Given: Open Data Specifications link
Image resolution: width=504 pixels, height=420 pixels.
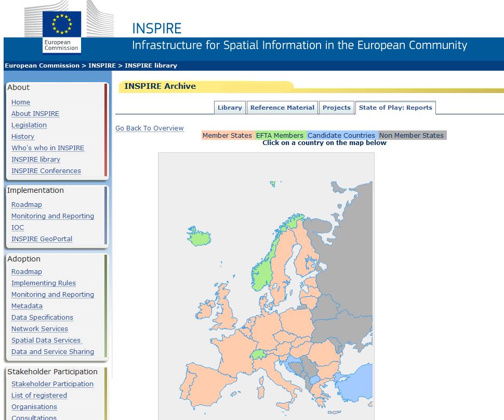Looking at the screenshot, I should point(42,318).
